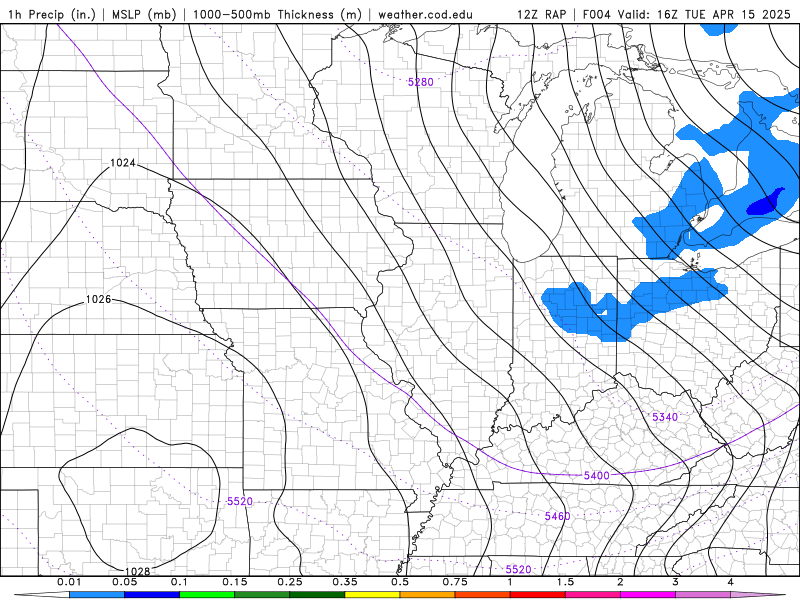Screen dimensions: 800x600
Task: Click the dark blue heavier-precip blob on the map
Action: pyautogui.click(x=765, y=202)
